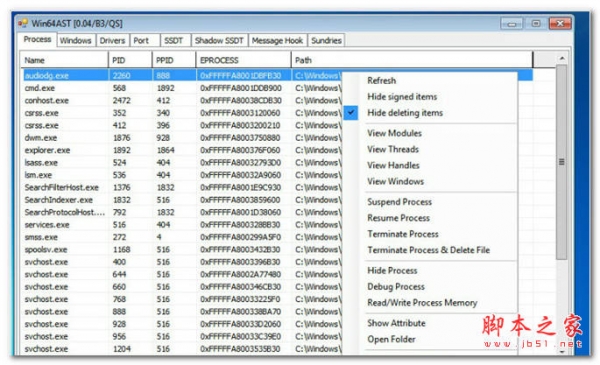Click the vertical scrollbar thumb

[562, 162]
